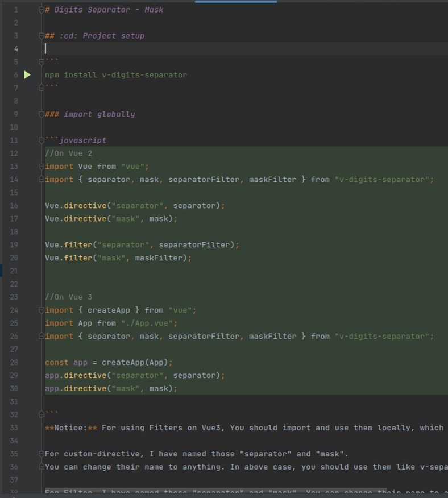448x498 pixels.
Task: Fold the createApp import on line 24
Action: 42,310
